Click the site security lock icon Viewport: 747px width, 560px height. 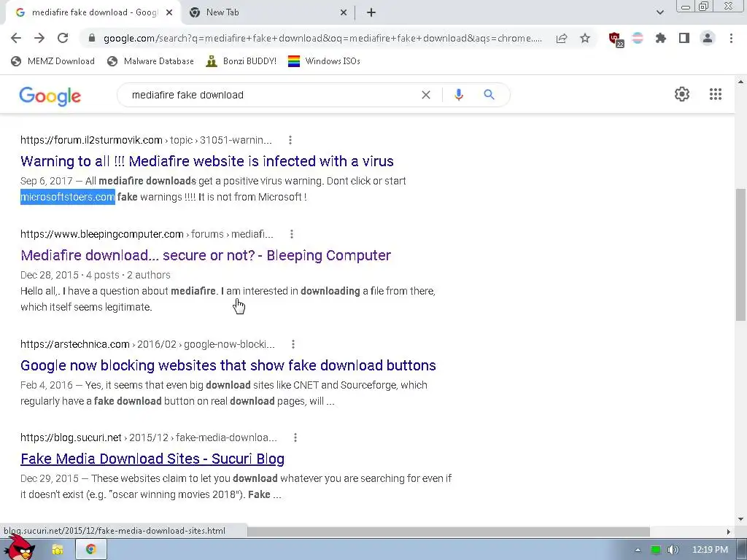(92, 38)
